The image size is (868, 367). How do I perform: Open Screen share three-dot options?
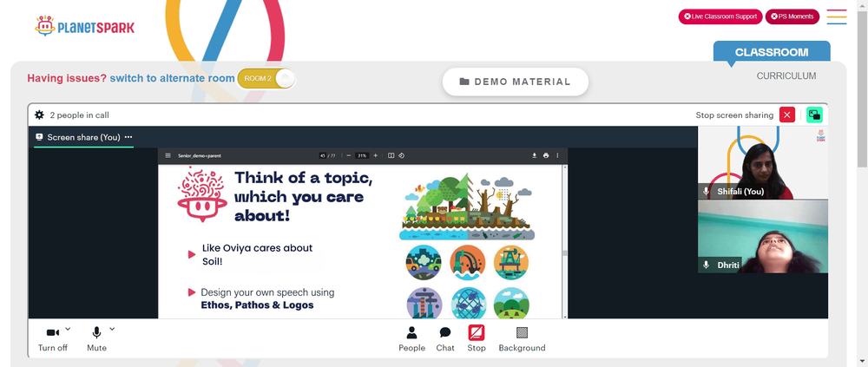click(x=128, y=137)
